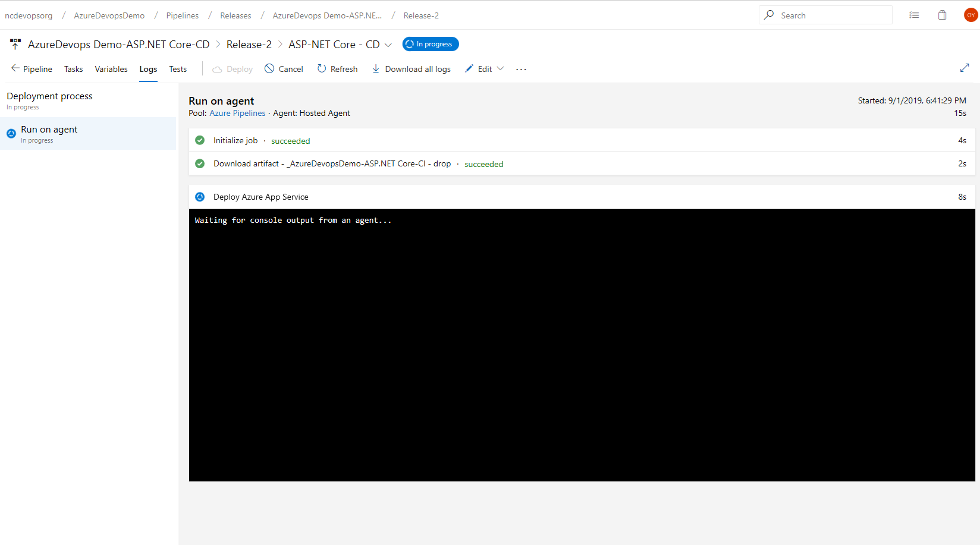Expand the Edit dropdown arrow
Screen dimensions: 980x545
[500, 69]
